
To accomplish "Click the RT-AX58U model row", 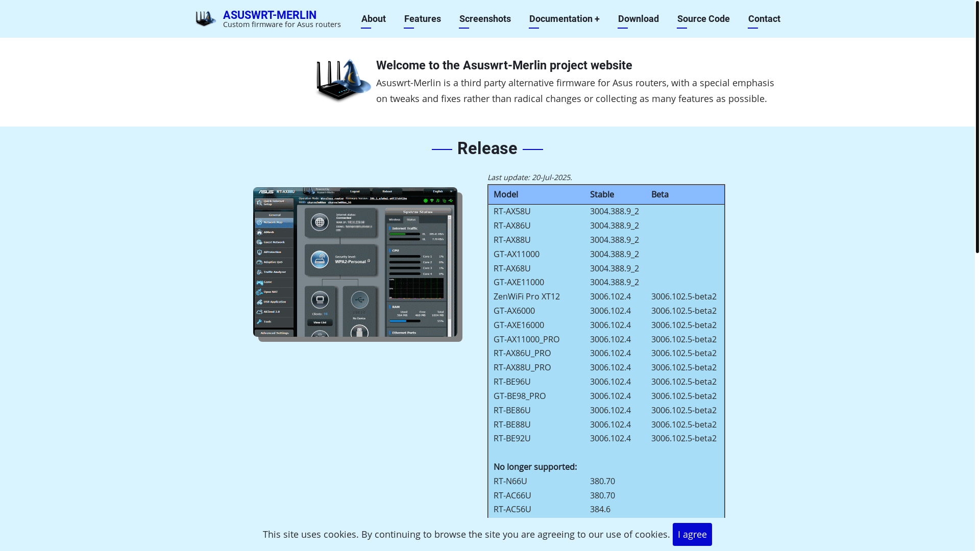I will (x=606, y=211).
